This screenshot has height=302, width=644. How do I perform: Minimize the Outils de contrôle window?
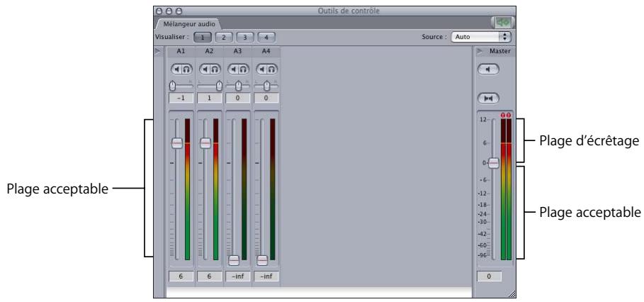click(x=169, y=11)
